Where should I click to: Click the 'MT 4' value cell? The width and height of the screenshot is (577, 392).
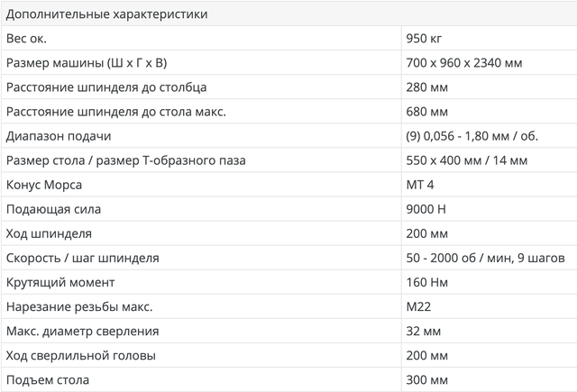point(422,185)
